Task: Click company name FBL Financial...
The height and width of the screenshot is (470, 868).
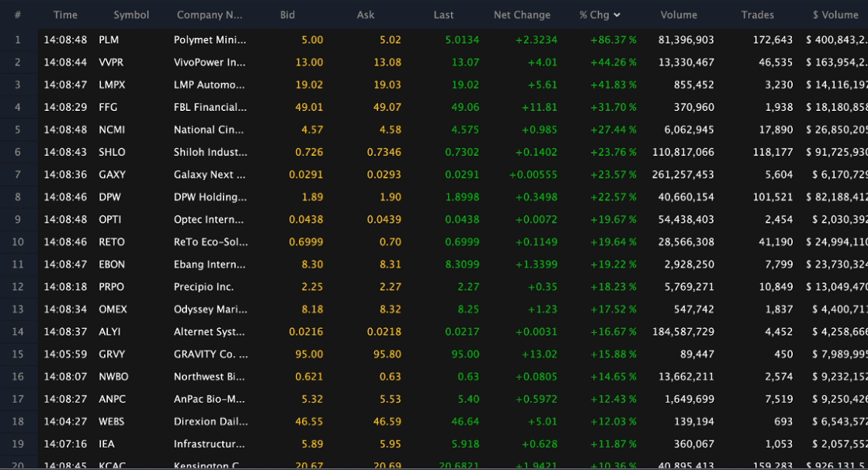Action: click(210, 107)
